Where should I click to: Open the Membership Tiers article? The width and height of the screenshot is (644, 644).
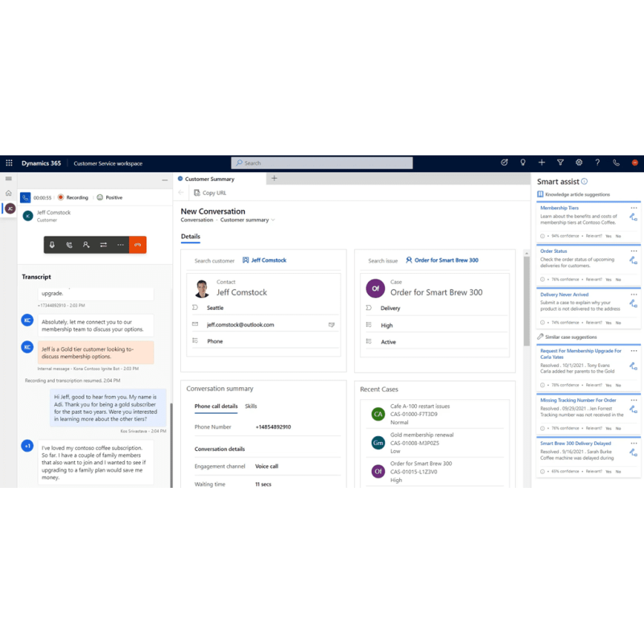559,208
